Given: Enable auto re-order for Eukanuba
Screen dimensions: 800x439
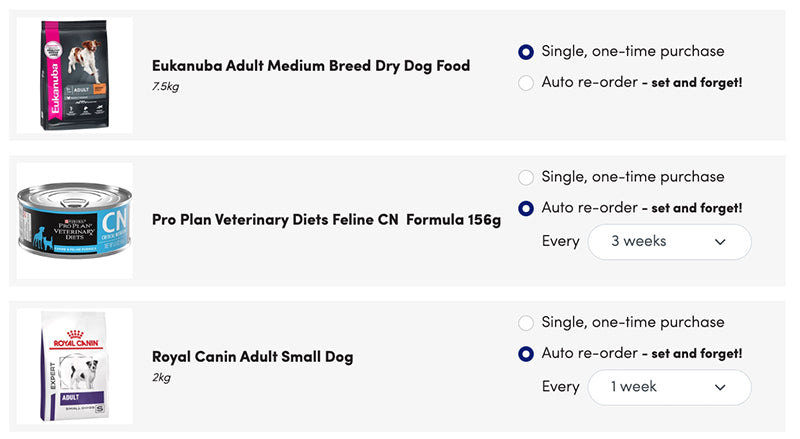Looking at the screenshot, I should (526, 83).
